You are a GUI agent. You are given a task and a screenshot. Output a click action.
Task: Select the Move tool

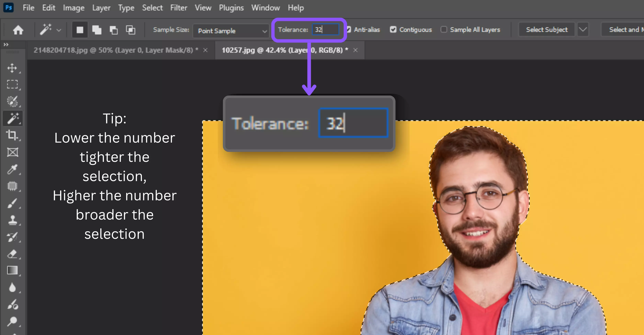[13, 68]
